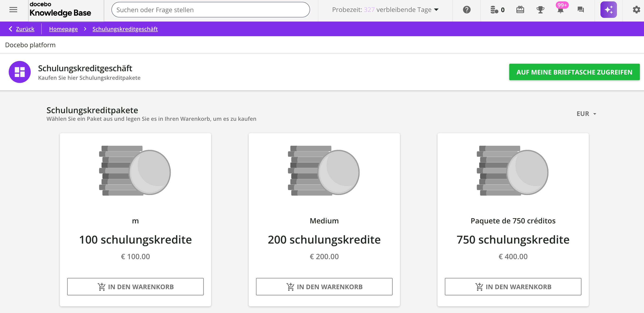The width and height of the screenshot is (644, 313).
Task: Click the Medium package coin image
Action: point(324,170)
